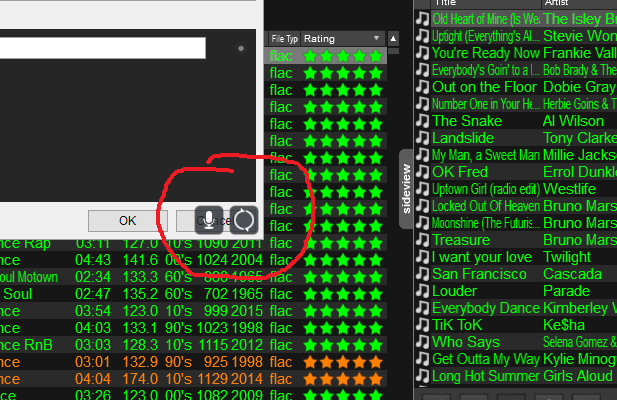Select the artist cell Westlife

point(569,189)
